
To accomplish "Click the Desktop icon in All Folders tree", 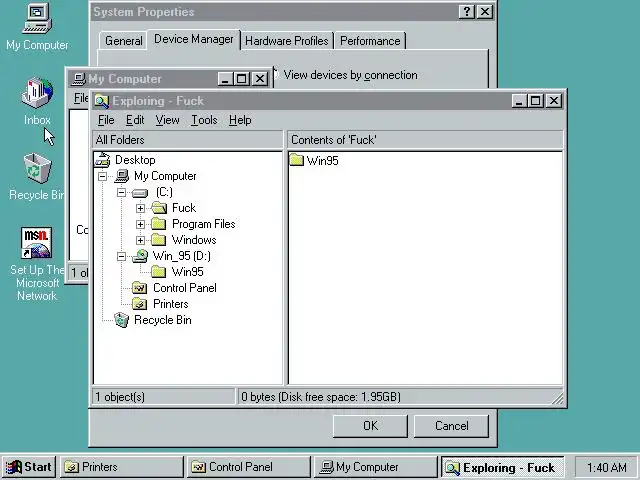I will coord(102,160).
